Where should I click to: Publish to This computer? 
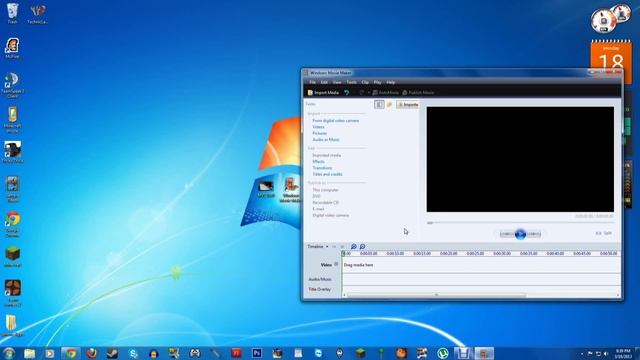pyautogui.click(x=325, y=190)
